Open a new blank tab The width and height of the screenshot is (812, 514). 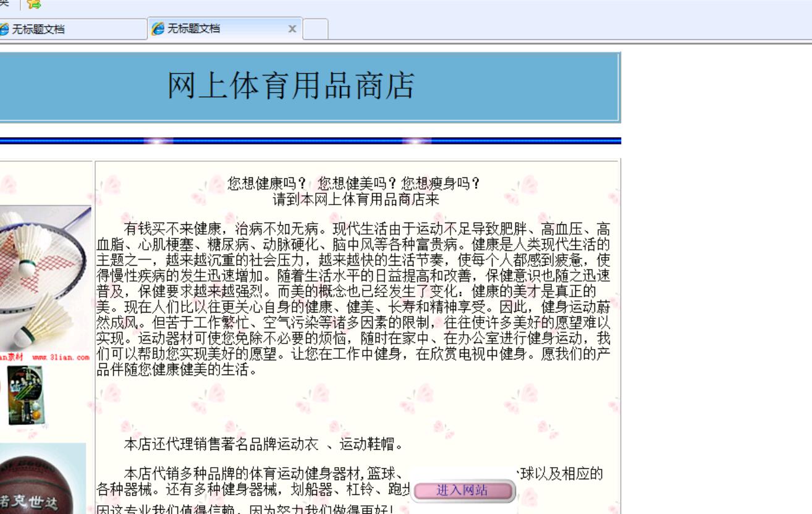[315, 29]
